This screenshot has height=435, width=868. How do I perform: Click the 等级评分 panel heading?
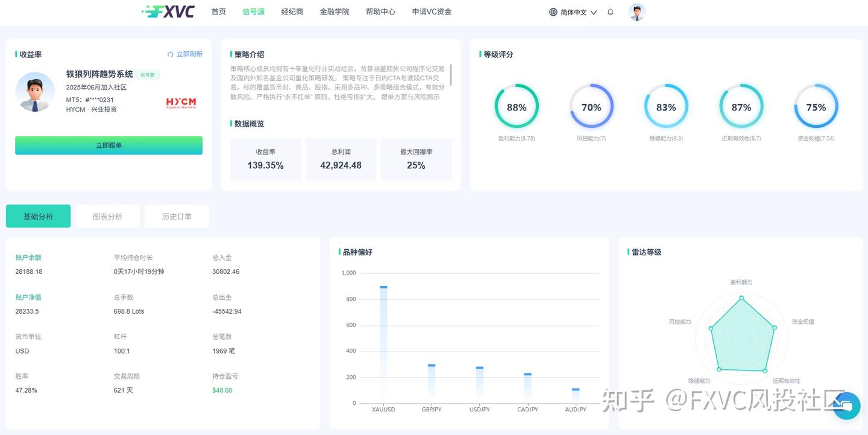pos(498,54)
